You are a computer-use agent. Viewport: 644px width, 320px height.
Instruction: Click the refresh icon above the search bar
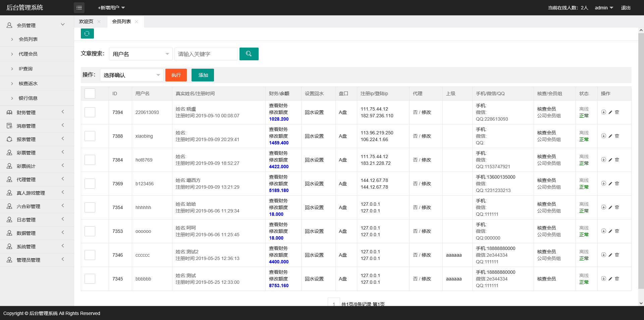[87, 34]
